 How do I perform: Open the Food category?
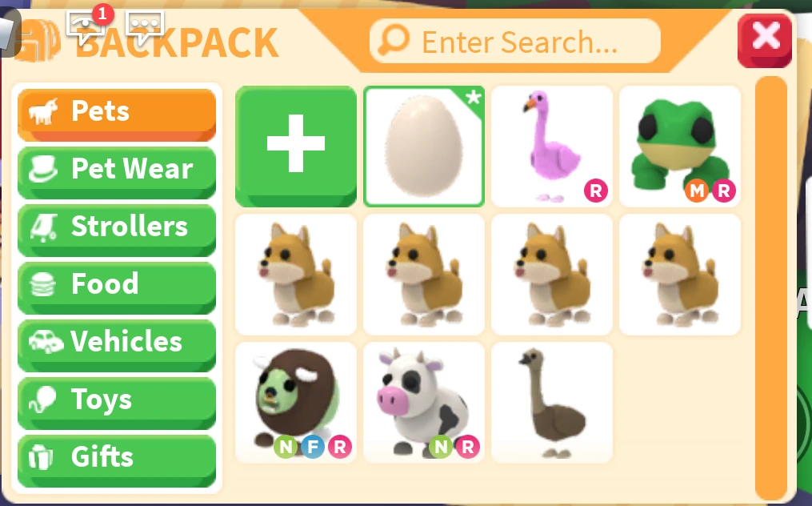[117, 287]
